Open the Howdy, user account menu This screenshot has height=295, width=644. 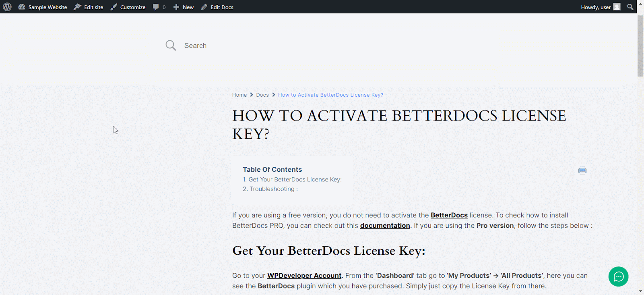point(595,7)
